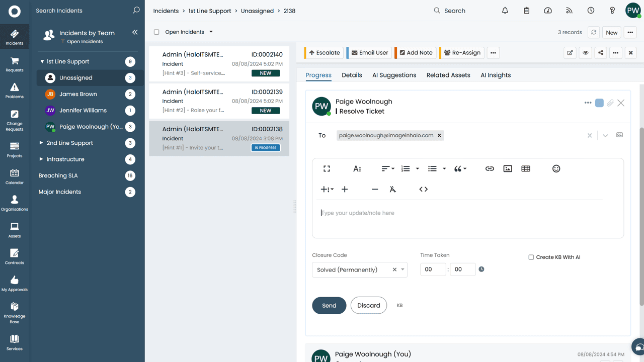Open the AI Suggestions tab
The width and height of the screenshot is (644, 362).
pyautogui.click(x=394, y=75)
